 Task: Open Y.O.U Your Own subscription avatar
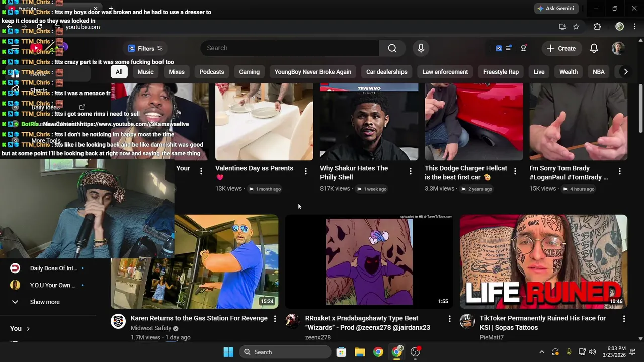click(x=15, y=285)
